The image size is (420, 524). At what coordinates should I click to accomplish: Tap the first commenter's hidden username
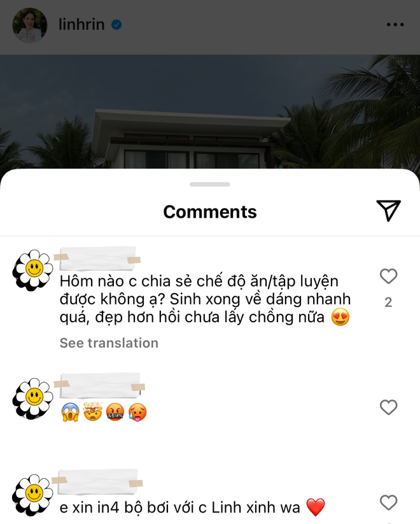point(97,258)
